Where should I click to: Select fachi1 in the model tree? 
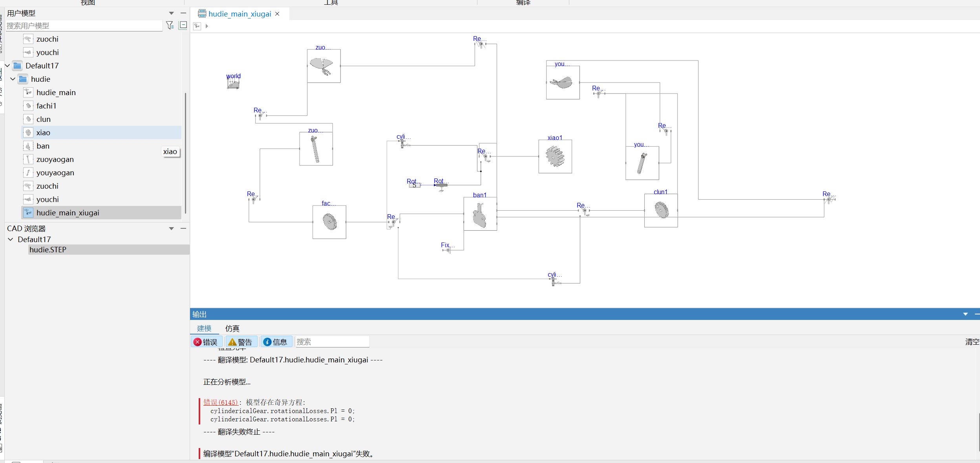[x=102, y=106]
